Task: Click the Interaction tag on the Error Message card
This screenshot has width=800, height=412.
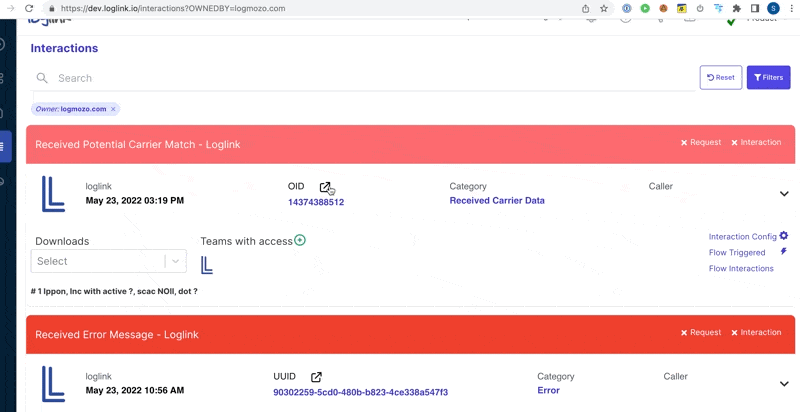Action: (756, 332)
